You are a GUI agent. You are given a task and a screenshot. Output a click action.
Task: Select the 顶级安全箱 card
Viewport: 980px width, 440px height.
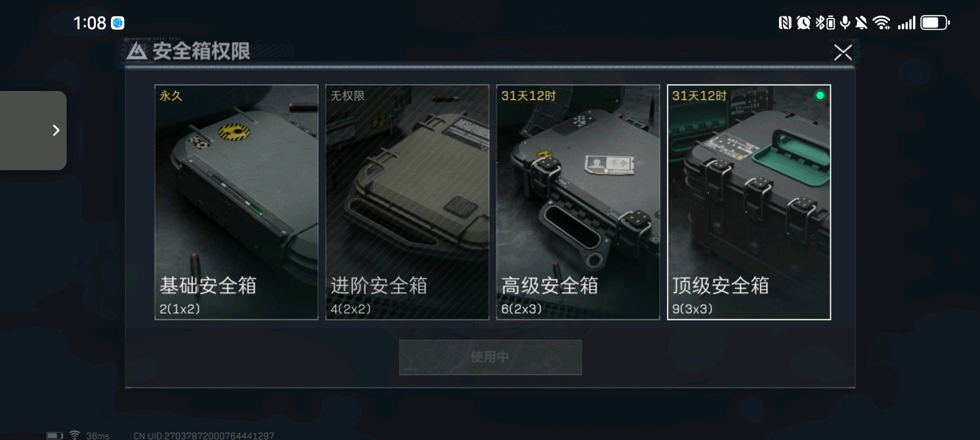pos(749,202)
